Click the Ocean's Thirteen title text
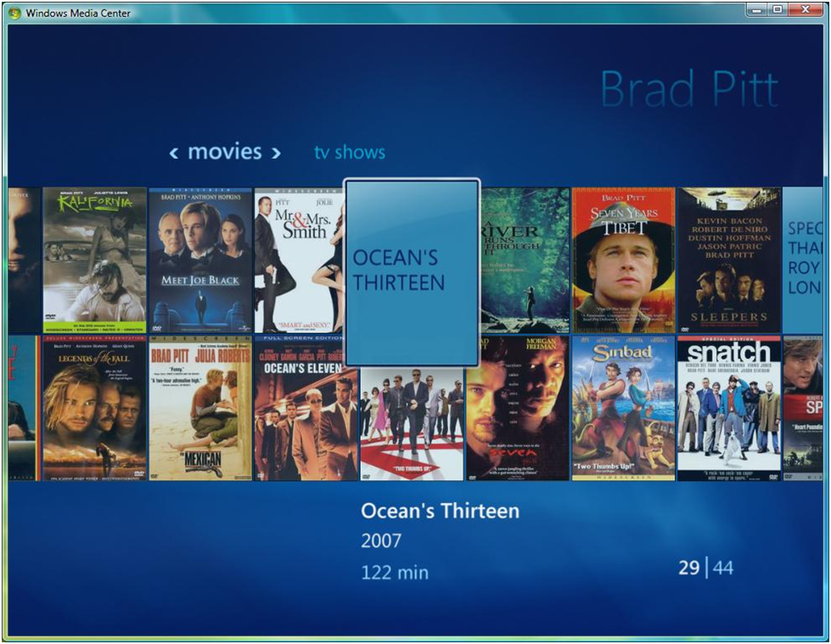Image resolution: width=831 pixels, height=644 pixels. coord(440,511)
